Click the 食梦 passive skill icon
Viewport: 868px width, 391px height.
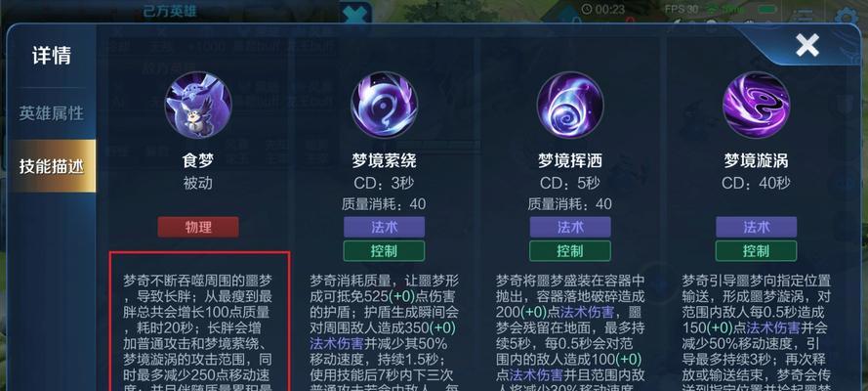point(197,106)
